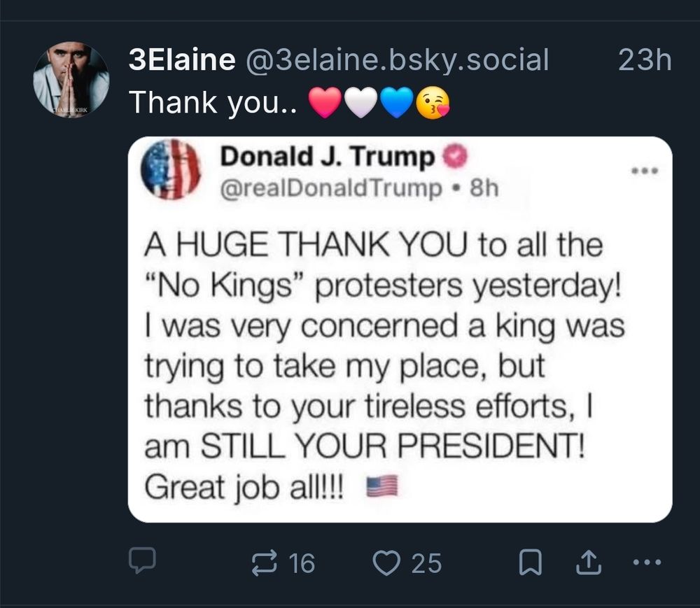
Task: Click the repost count of 16
Action: pyautogui.click(x=302, y=563)
